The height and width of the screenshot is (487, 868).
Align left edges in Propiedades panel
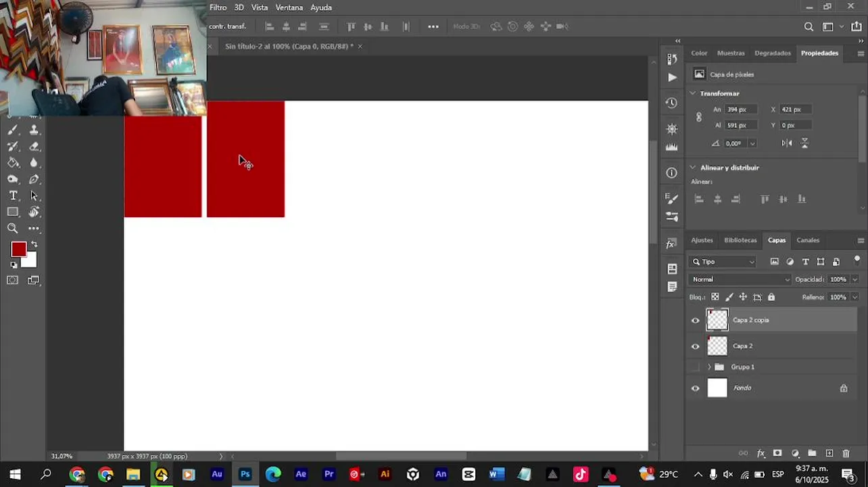[699, 199]
